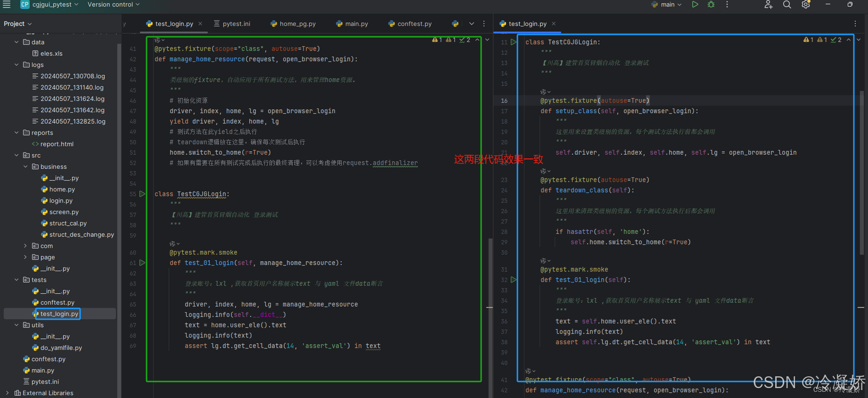Show hidden editor tabs list
868x398 pixels.
[x=472, y=24]
